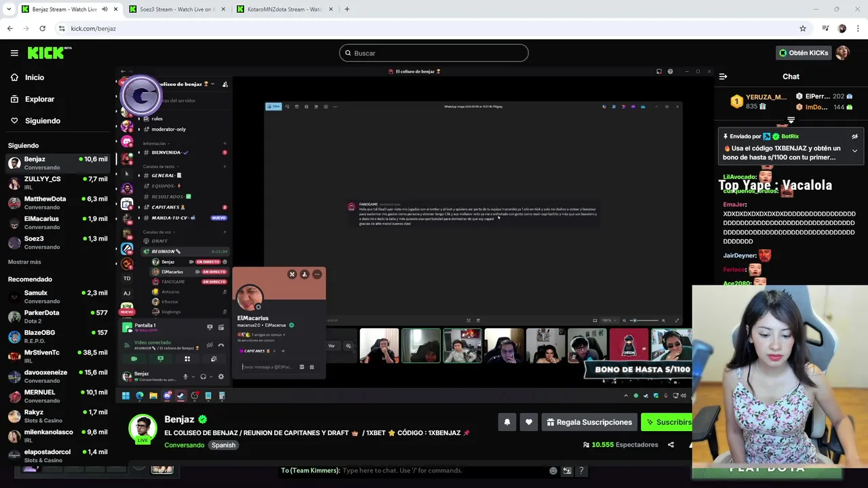Open the user profile avatar menu
Screen dimensions: 868x488
coord(842,53)
